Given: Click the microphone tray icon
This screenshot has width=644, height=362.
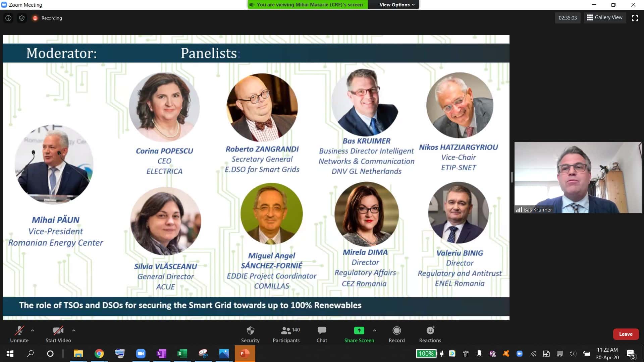Looking at the screenshot, I should [x=479, y=354].
